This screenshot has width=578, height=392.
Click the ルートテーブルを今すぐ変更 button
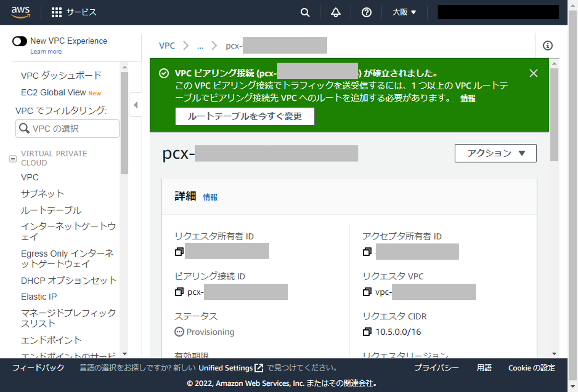pyautogui.click(x=244, y=116)
